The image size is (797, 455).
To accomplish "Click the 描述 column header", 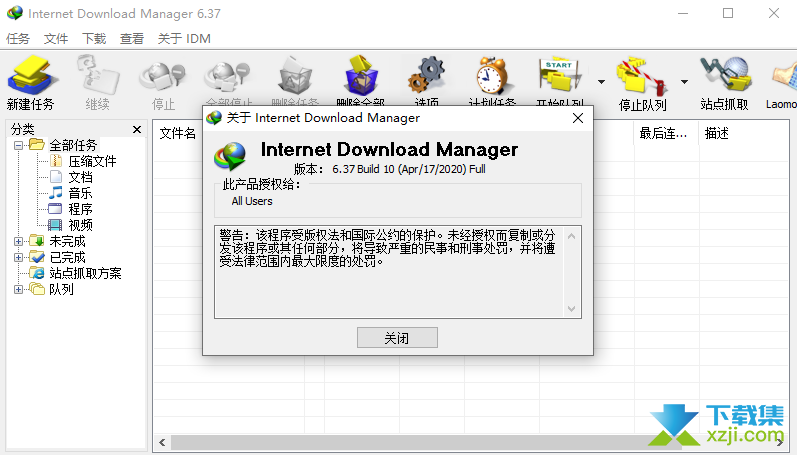I will tap(717, 133).
